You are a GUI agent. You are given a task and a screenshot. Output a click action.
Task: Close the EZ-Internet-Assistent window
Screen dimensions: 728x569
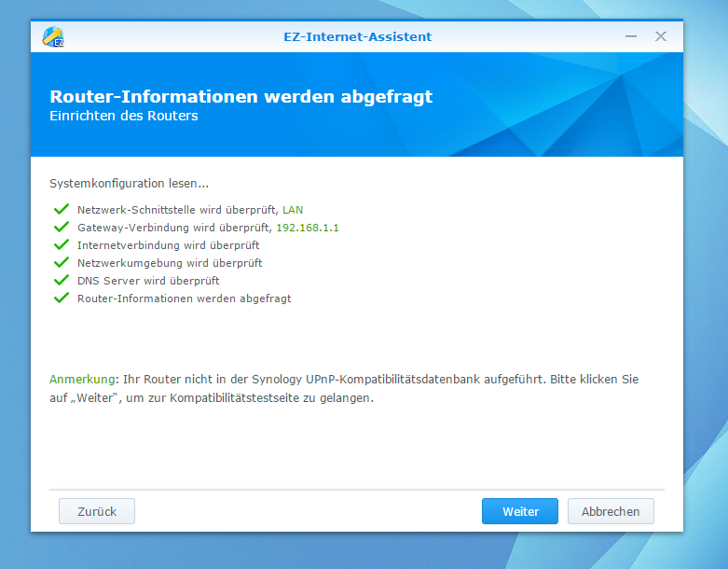(661, 36)
